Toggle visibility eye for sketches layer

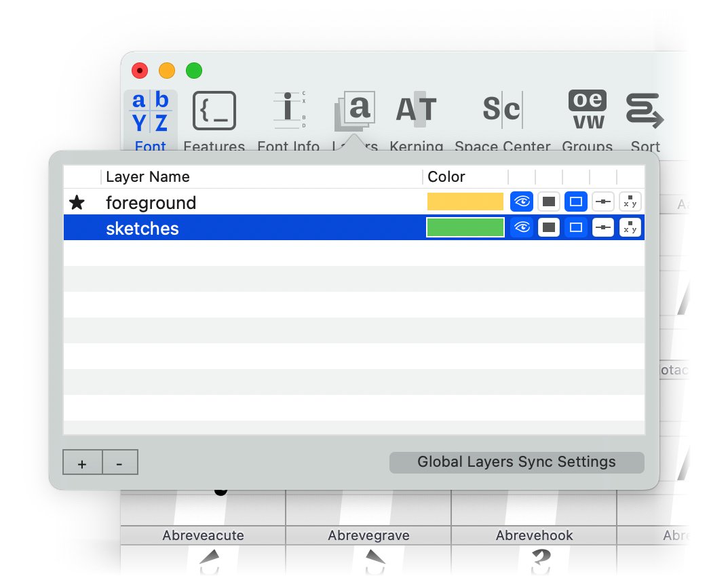(x=521, y=227)
